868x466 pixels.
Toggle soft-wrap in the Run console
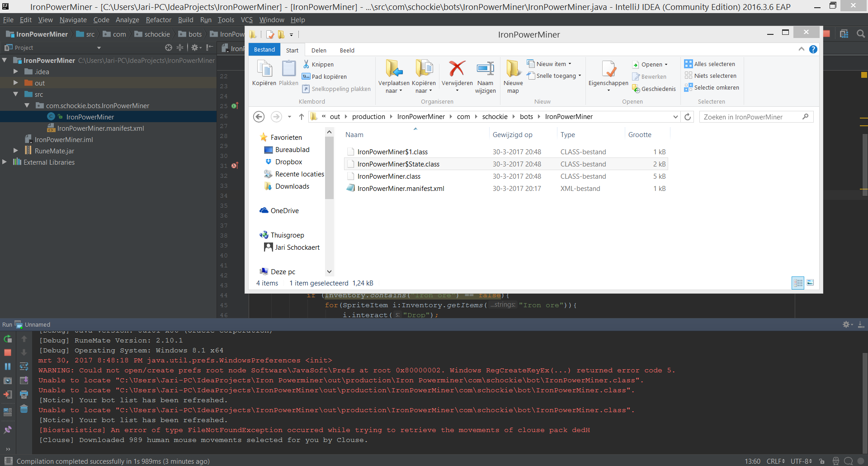[24, 366]
